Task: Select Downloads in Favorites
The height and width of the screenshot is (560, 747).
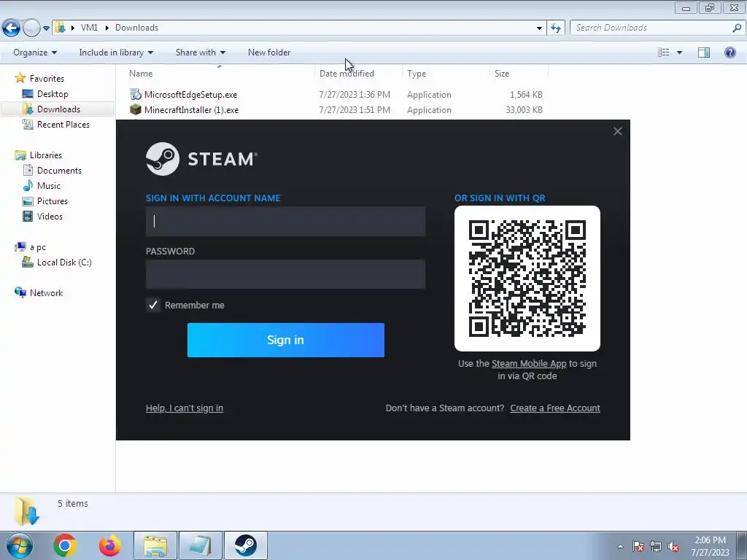Action: pyautogui.click(x=58, y=109)
